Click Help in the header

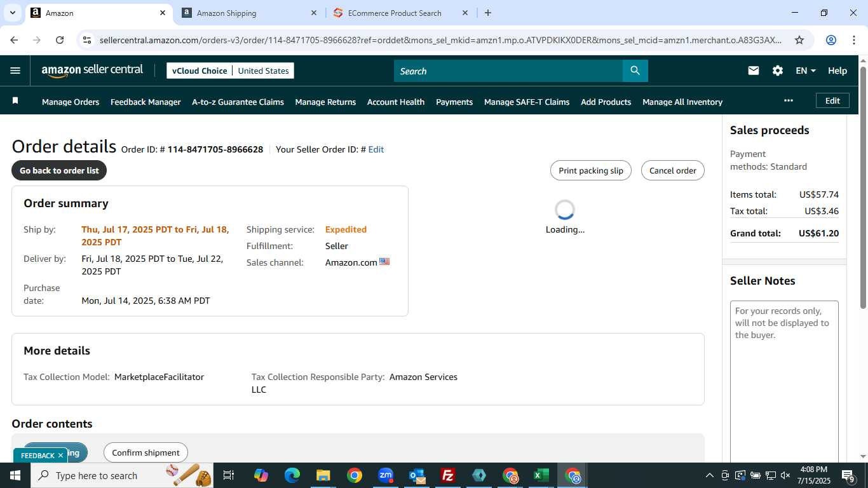point(837,71)
